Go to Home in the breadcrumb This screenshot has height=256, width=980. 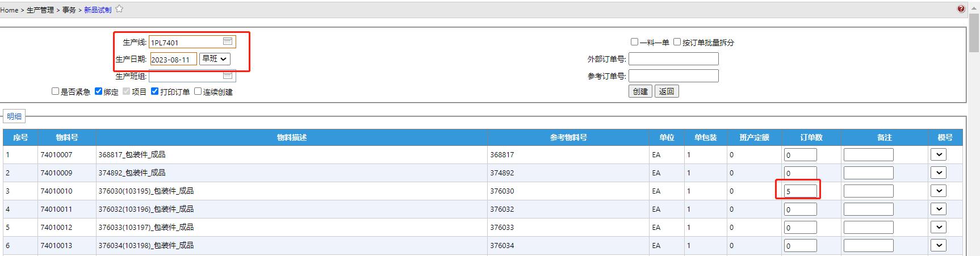[9, 10]
